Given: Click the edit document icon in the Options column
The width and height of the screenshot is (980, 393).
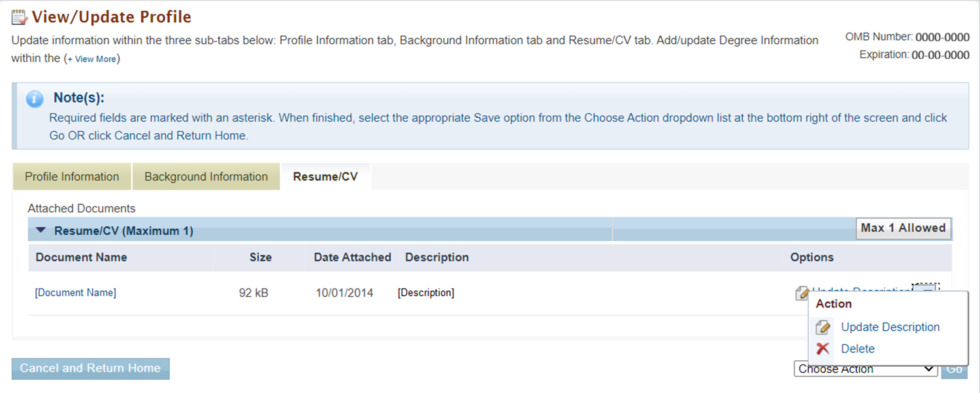Looking at the screenshot, I should point(802,294).
